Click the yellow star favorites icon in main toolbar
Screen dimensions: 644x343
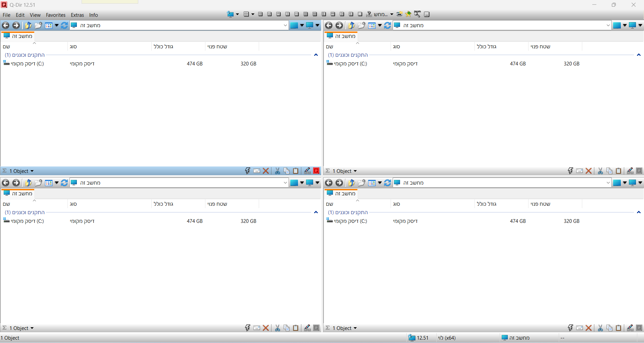408,14
